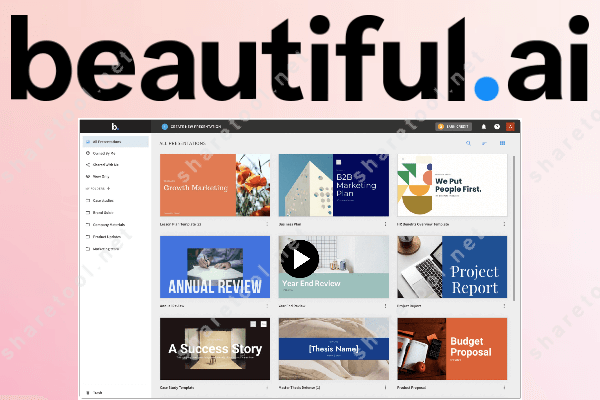Open three-dot menu for Project Report presentation

[506, 306]
